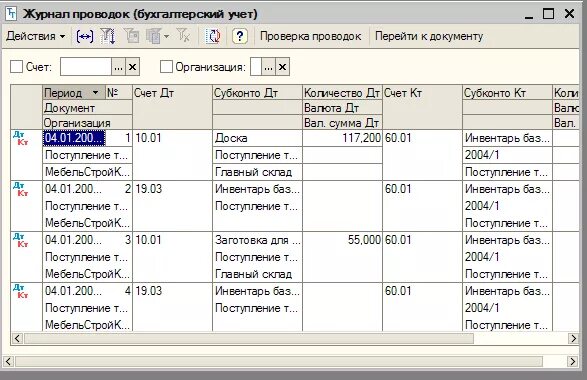Image resolution: width=587 pixels, height=380 pixels.
Task: Click the journal window title icon
Action: 11,14
